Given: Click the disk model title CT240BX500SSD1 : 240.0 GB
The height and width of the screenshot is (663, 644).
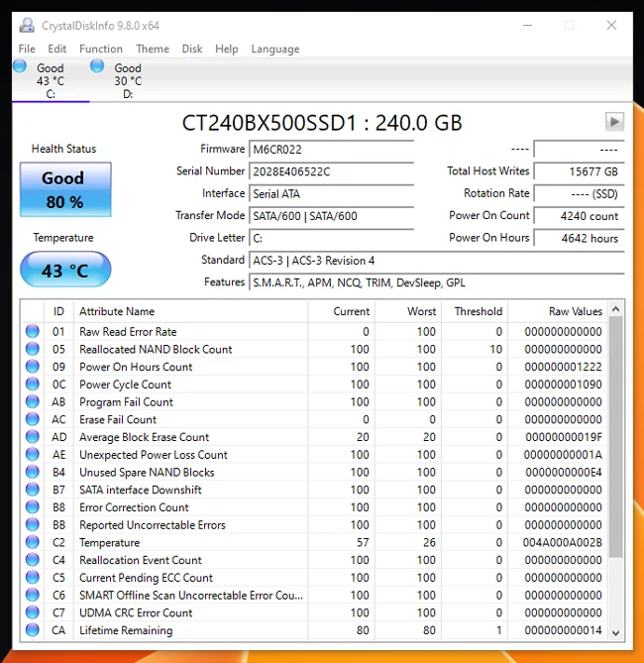Looking at the screenshot, I should point(322,123).
